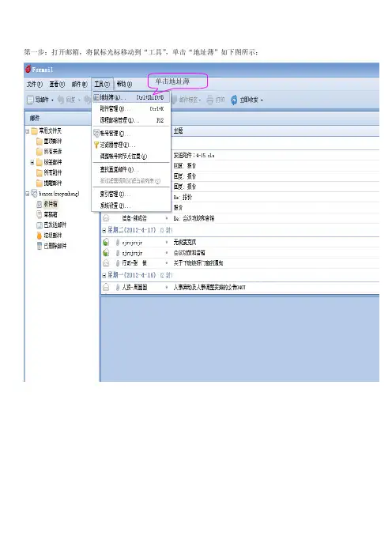
Task: Click the Foxmail logo in the title bar
Action: pyautogui.click(x=28, y=69)
